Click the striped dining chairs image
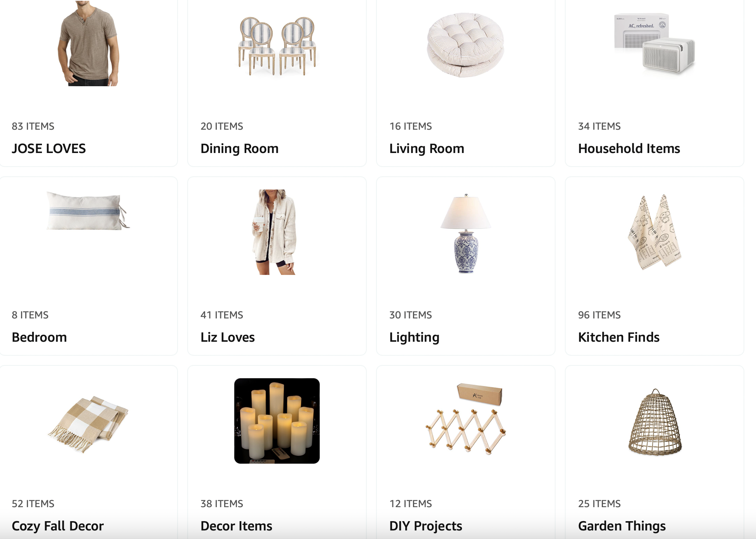756x539 pixels. pyautogui.click(x=277, y=46)
